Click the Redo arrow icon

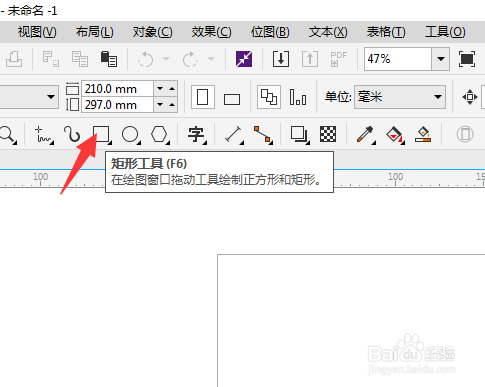click(190, 59)
